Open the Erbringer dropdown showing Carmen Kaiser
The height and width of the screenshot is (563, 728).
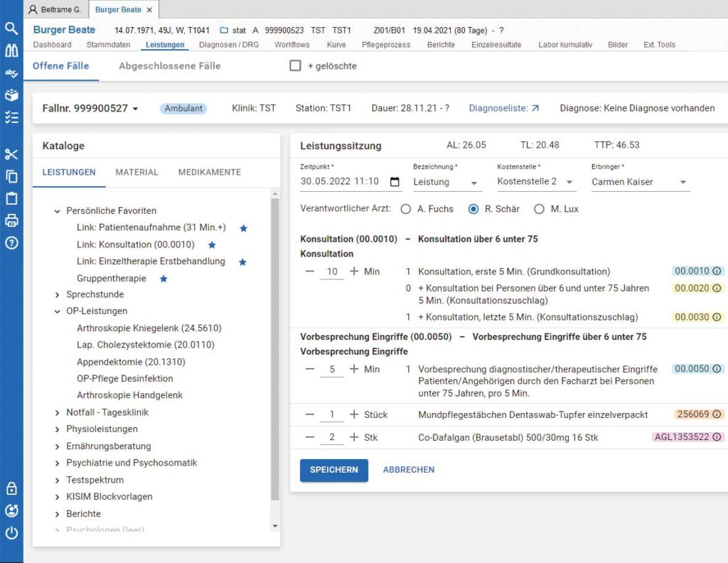[640, 182]
